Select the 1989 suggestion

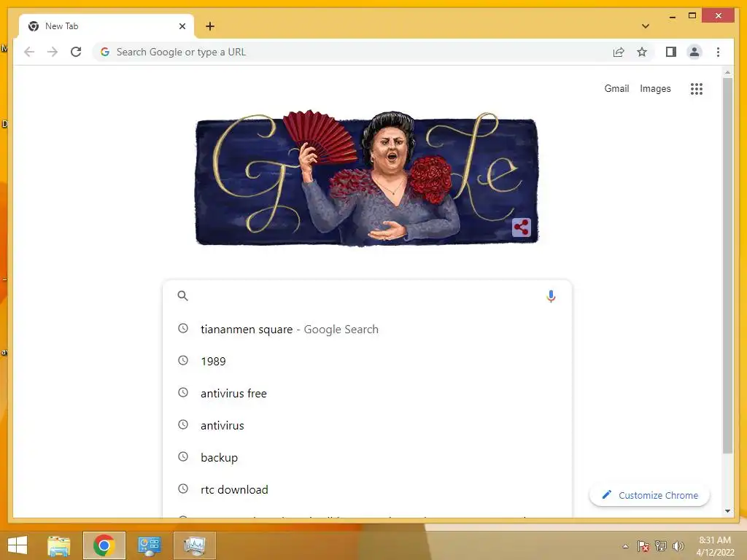(x=367, y=361)
